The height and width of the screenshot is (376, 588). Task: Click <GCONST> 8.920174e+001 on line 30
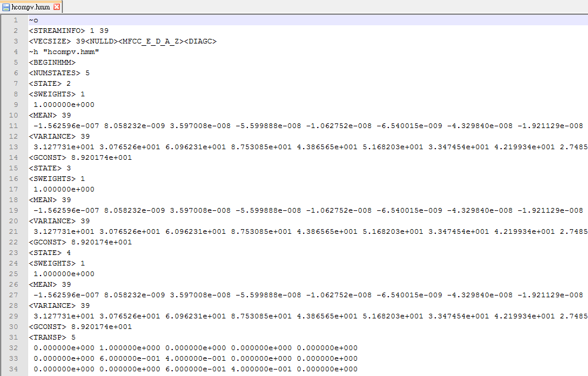[80, 327]
